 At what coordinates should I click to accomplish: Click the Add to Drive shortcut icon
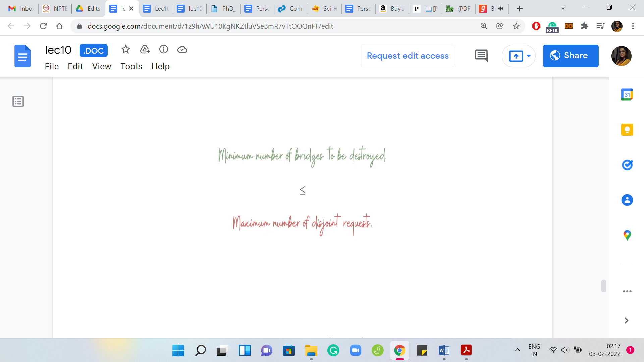(x=145, y=50)
